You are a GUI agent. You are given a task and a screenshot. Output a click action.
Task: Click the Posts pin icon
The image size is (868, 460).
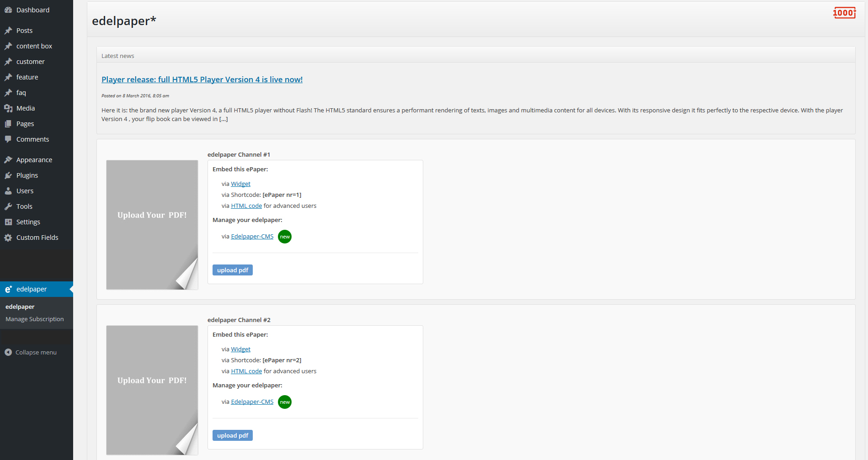8,31
